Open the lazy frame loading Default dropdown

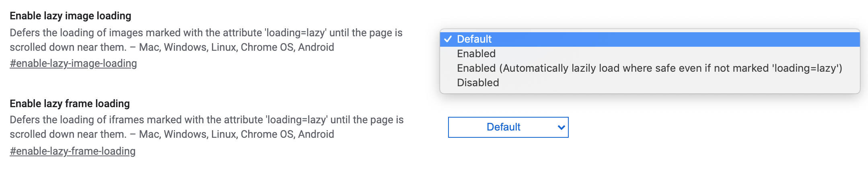[x=508, y=127]
